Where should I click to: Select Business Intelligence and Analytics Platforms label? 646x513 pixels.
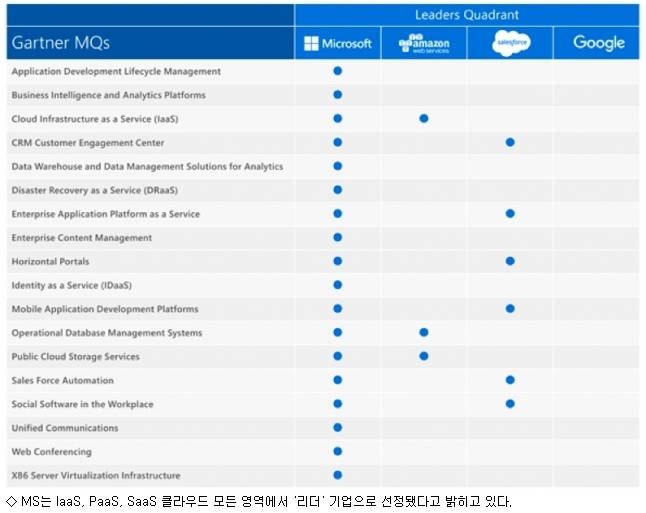[108, 95]
